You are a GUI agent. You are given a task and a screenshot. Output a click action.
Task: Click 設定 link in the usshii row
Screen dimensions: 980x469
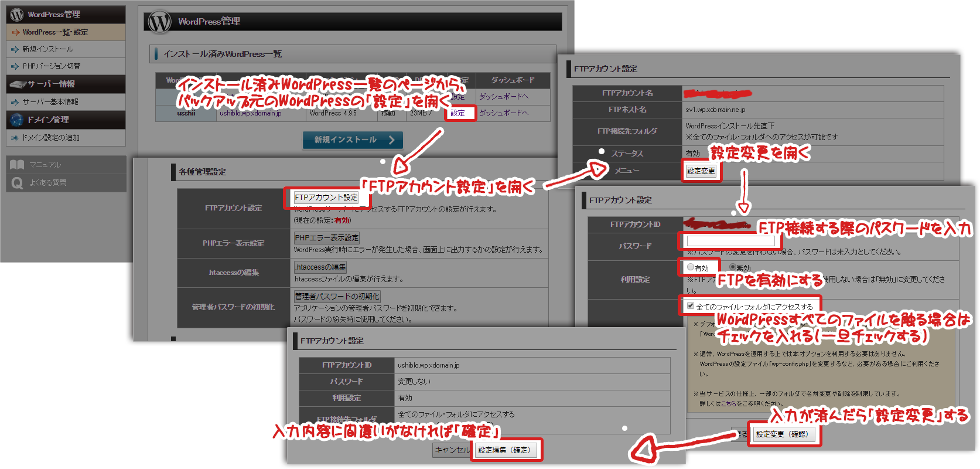[x=458, y=113]
